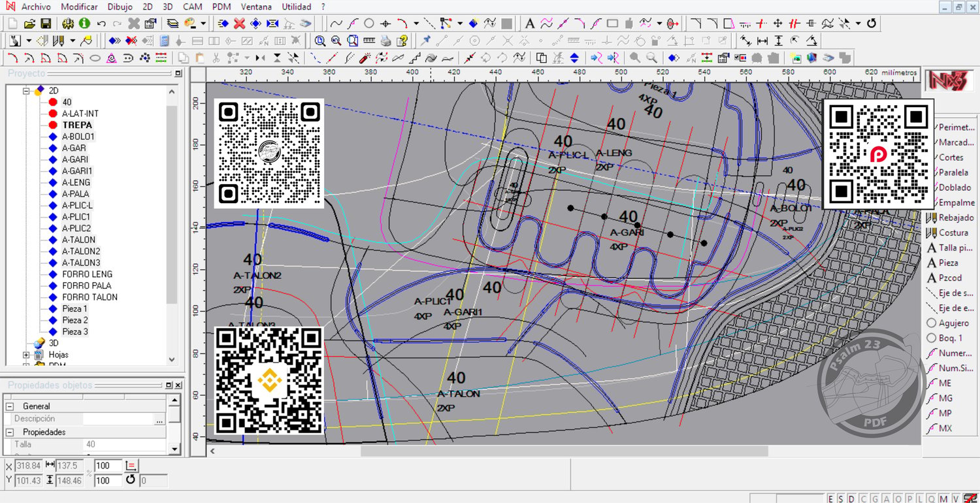
Task: Select the rectangle drawing tool
Action: (x=612, y=24)
